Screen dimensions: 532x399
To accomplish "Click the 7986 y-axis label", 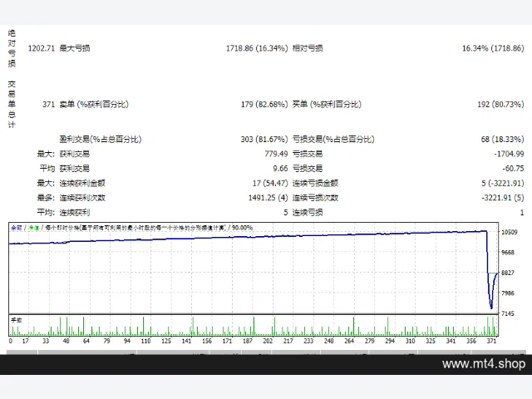I will tap(508, 293).
